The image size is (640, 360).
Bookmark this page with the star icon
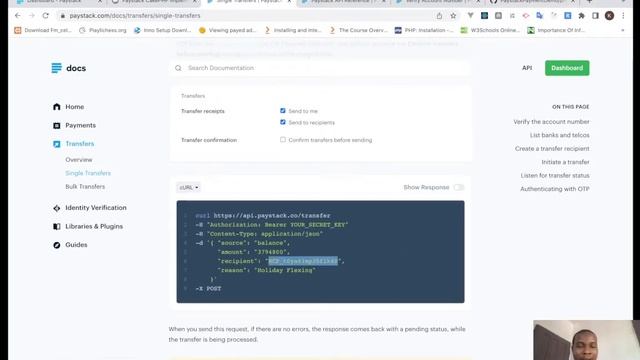453,16
